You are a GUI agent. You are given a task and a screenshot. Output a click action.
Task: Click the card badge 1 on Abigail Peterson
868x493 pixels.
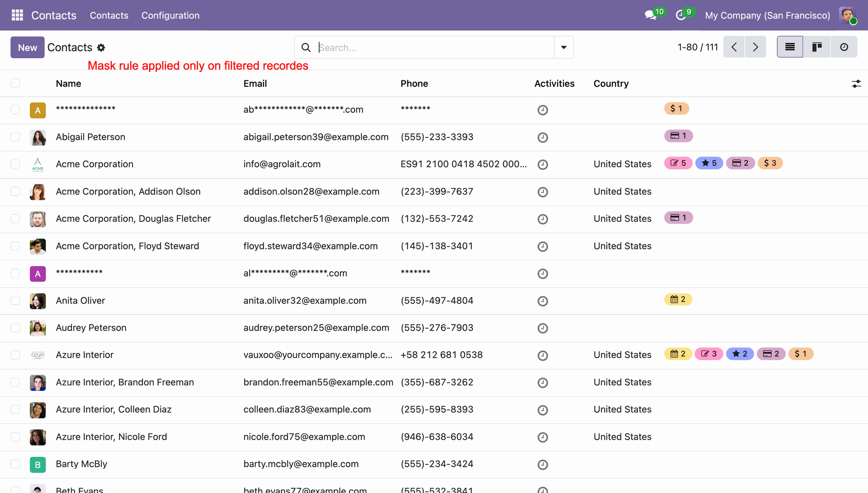pyautogui.click(x=678, y=136)
